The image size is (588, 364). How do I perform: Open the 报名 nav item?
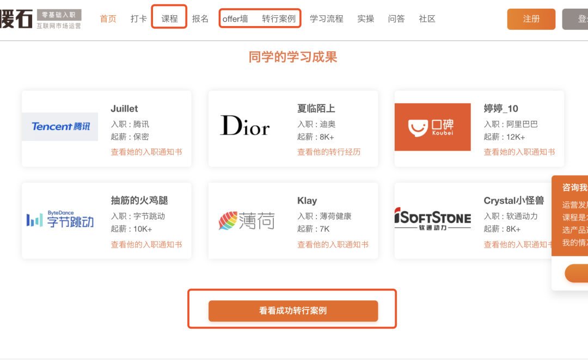point(200,18)
